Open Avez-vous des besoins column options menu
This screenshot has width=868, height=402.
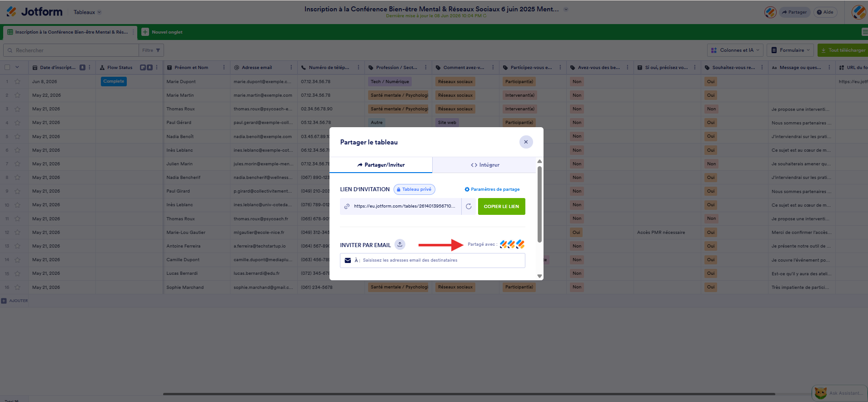coord(628,67)
